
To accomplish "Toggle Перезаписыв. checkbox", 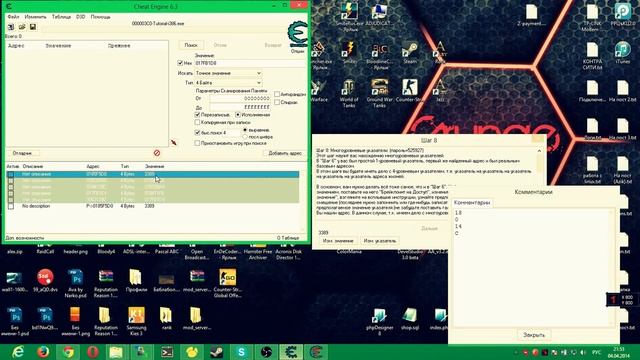I will (198, 115).
